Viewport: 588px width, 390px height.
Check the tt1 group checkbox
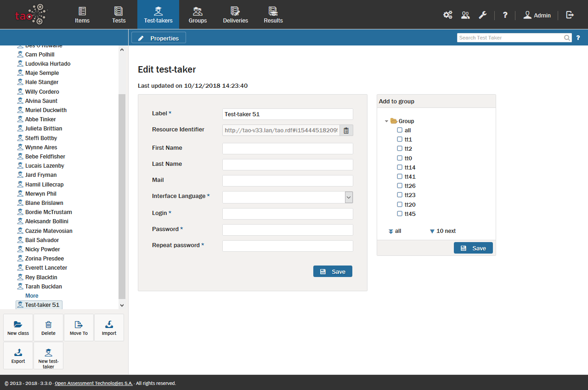(400, 139)
